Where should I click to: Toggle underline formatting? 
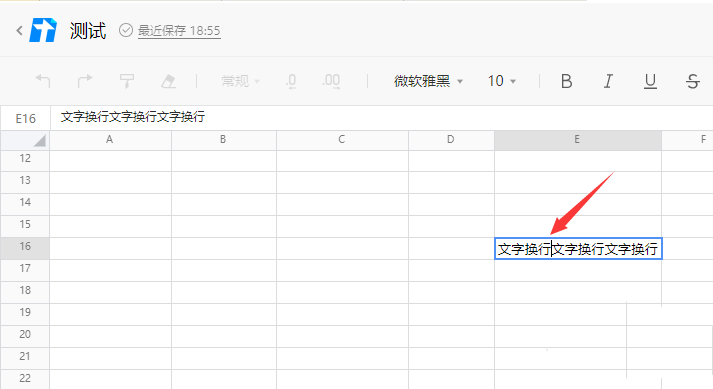650,81
